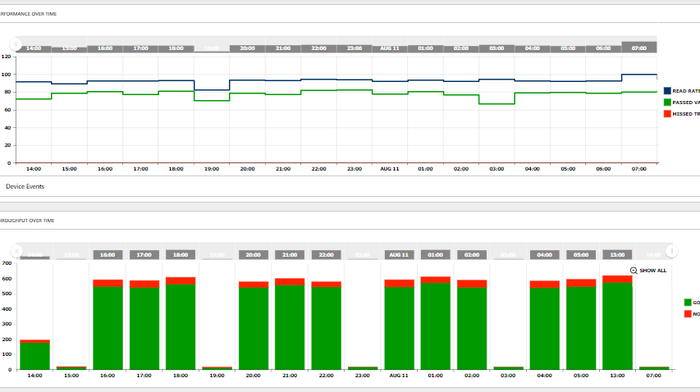Toggle the AUG 11 tag in the throughput time selector
The width and height of the screenshot is (700, 392).
(x=399, y=254)
